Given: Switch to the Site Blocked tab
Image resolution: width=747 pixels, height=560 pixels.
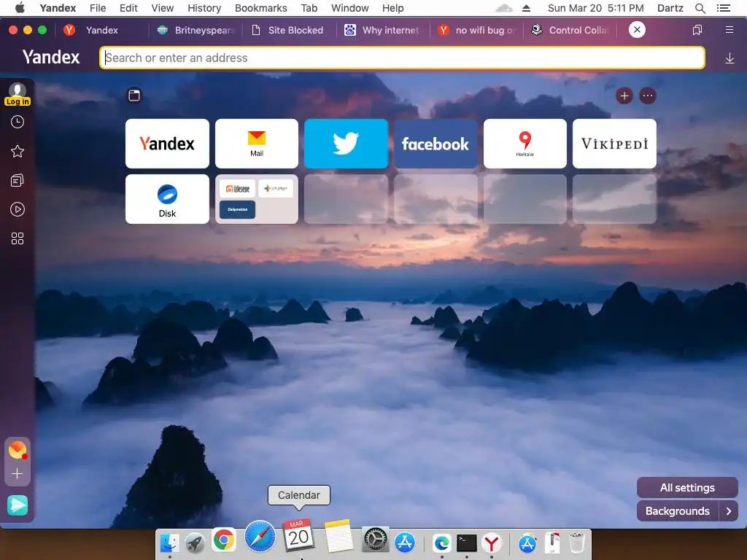Looking at the screenshot, I should (290, 30).
